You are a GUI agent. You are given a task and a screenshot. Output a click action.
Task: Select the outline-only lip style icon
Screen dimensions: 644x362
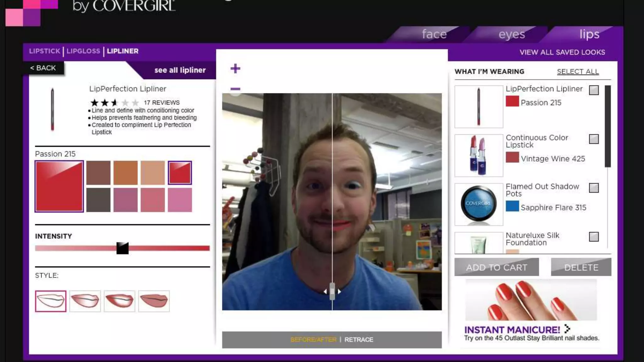point(51,301)
